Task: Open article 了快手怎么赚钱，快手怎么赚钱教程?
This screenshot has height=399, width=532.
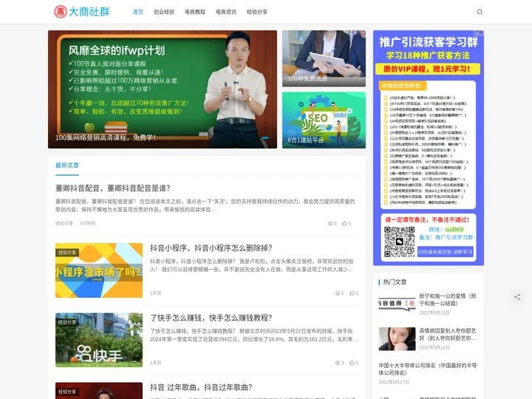Action: [211, 318]
